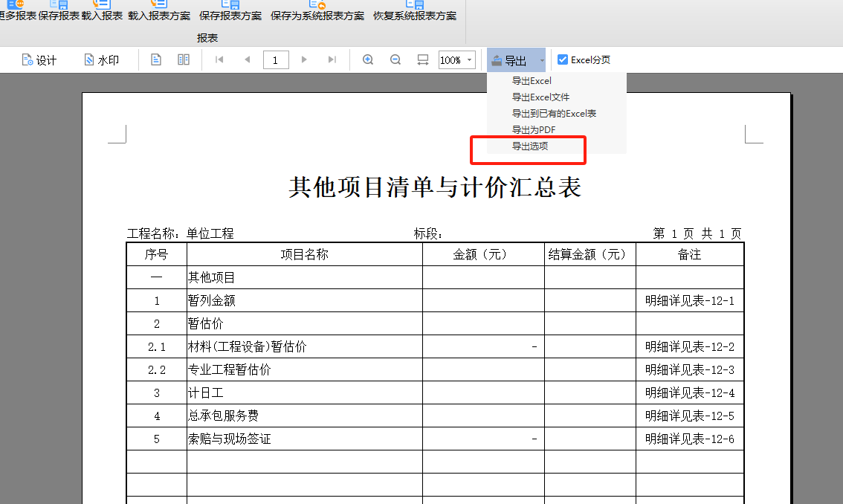Image resolution: width=843 pixels, height=504 pixels.
Task: Open the 设计 report designer
Action: [39, 59]
